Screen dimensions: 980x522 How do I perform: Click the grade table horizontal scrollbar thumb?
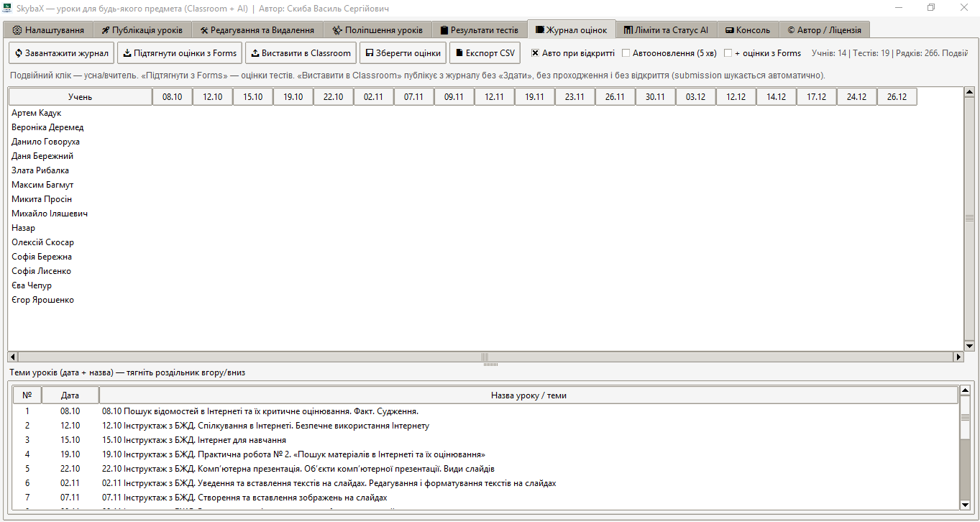[x=485, y=357]
